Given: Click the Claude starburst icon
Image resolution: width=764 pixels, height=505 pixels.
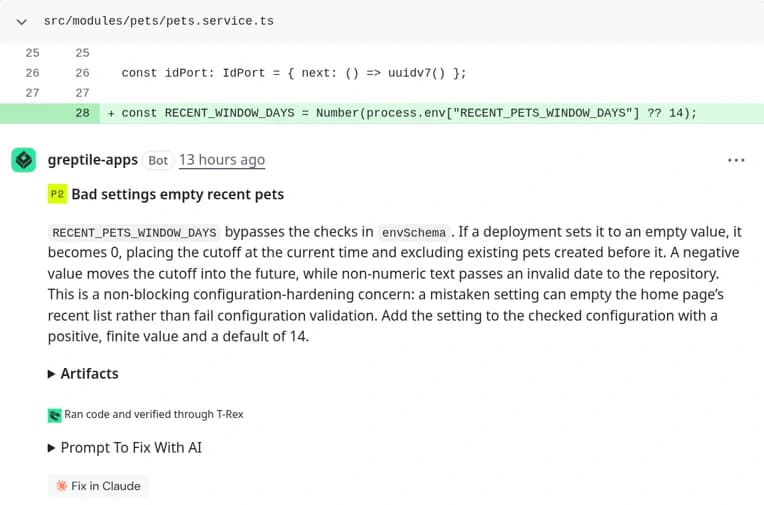Looking at the screenshot, I should coord(61,486).
